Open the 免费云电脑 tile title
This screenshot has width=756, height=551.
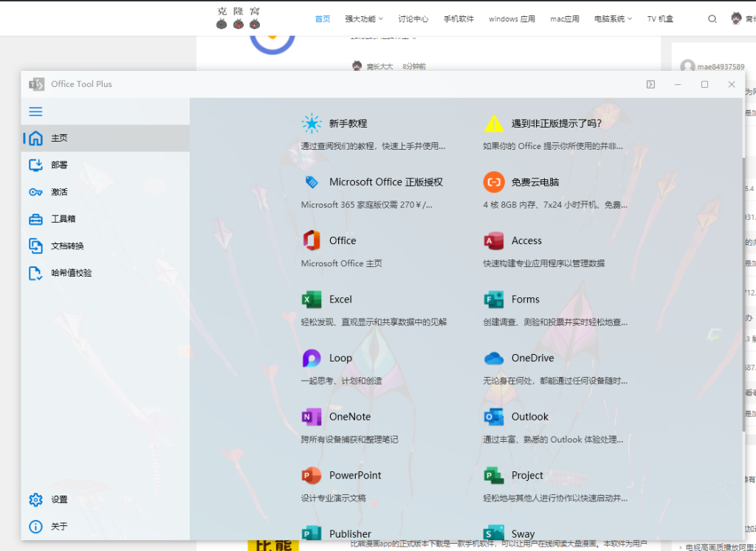pyautogui.click(x=535, y=182)
